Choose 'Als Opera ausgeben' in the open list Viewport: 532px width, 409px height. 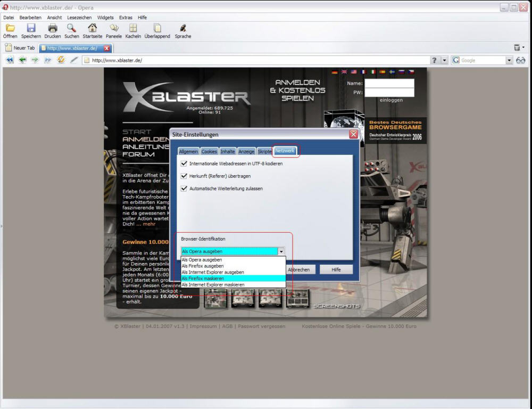coord(234,260)
